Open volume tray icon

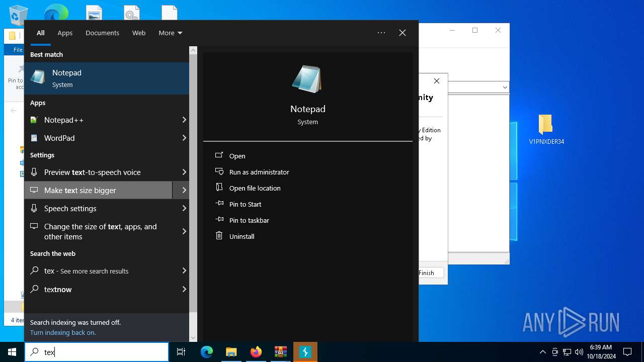(579, 352)
